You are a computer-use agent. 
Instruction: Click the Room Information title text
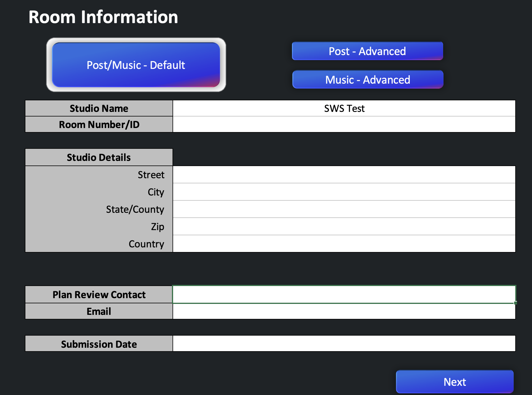pyautogui.click(x=103, y=17)
